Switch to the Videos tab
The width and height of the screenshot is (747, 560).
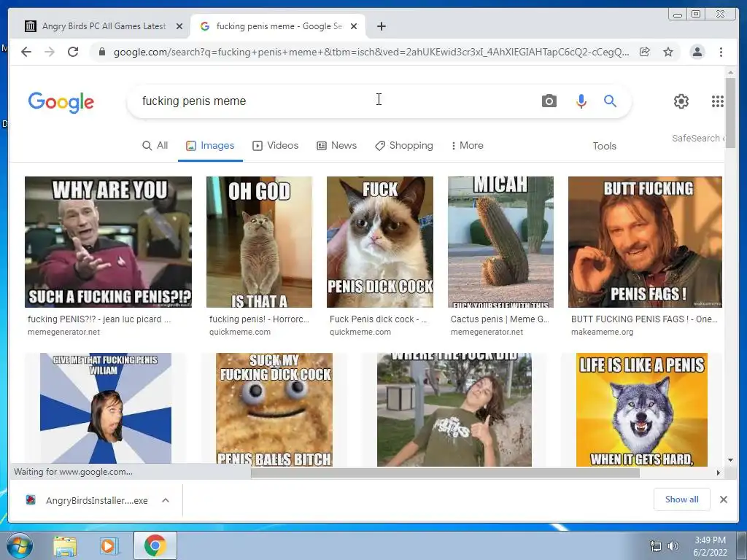pos(275,146)
